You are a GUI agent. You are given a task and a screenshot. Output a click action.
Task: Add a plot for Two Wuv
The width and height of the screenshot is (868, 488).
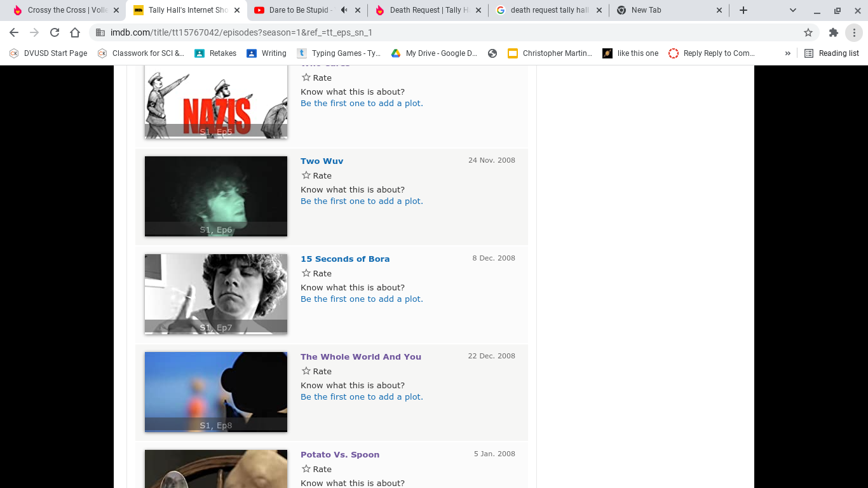[x=362, y=201]
